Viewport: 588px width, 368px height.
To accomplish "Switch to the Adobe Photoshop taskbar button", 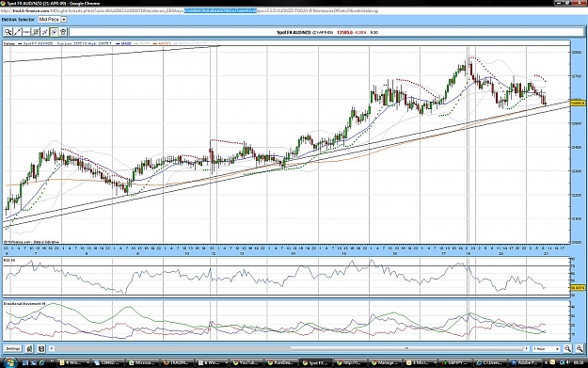I will pyautogui.click(x=525, y=362).
